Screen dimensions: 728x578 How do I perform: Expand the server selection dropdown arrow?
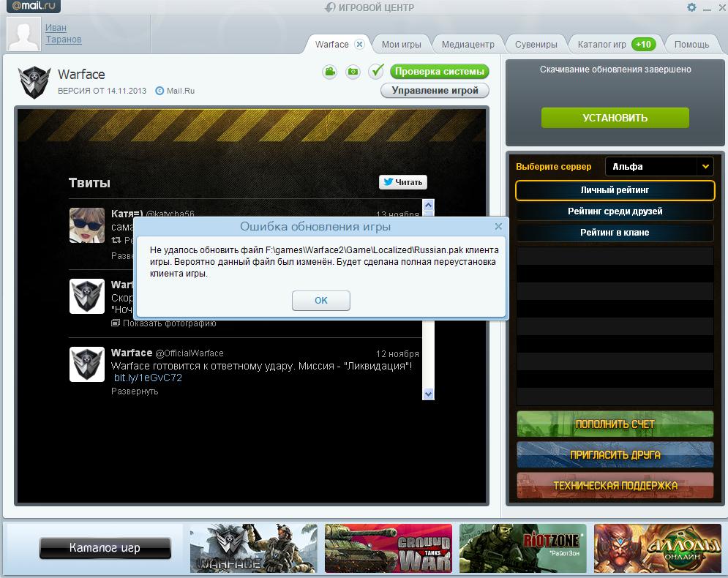705,166
